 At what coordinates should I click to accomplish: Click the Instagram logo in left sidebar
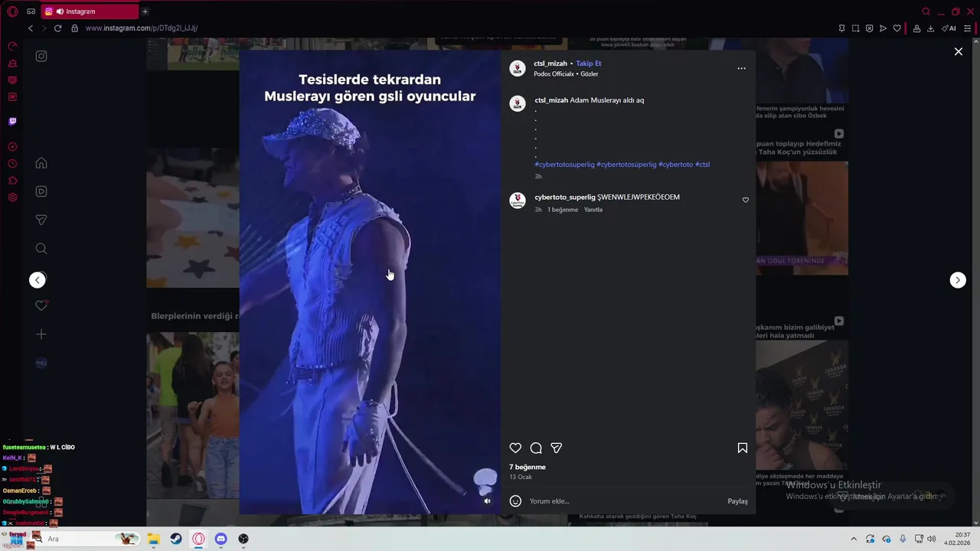tap(41, 56)
